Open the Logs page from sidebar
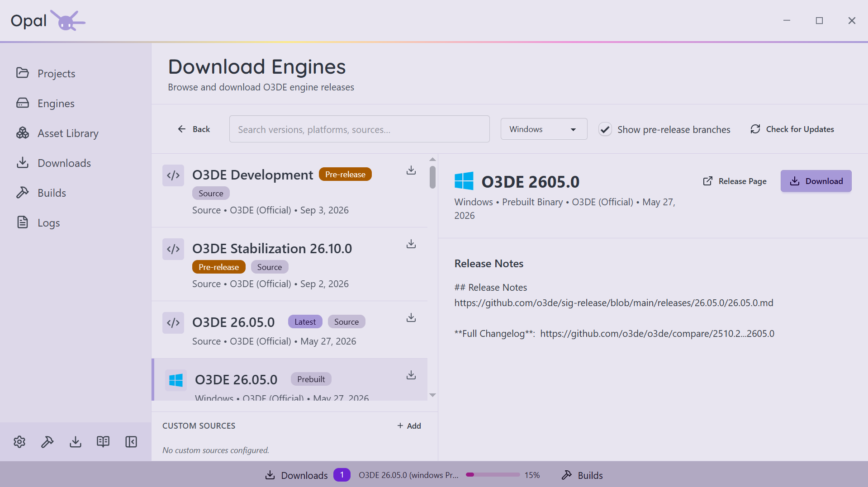The width and height of the screenshot is (868, 487). pos(38,222)
